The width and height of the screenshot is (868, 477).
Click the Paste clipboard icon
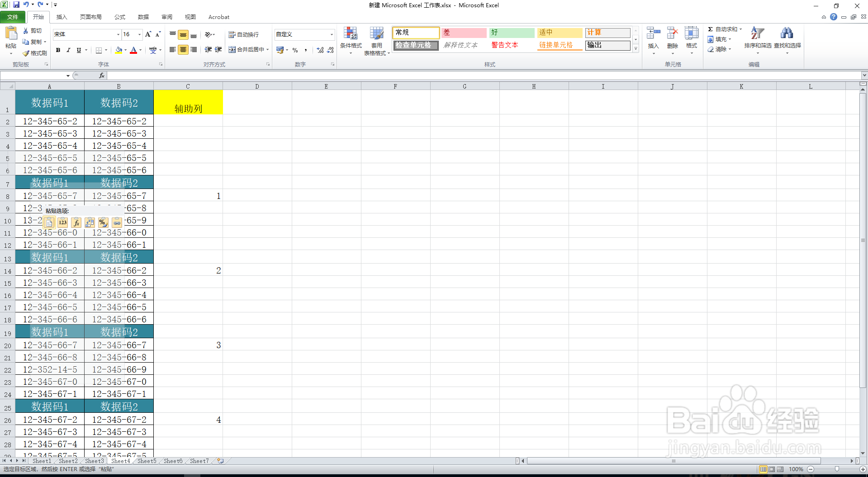click(11, 33)
